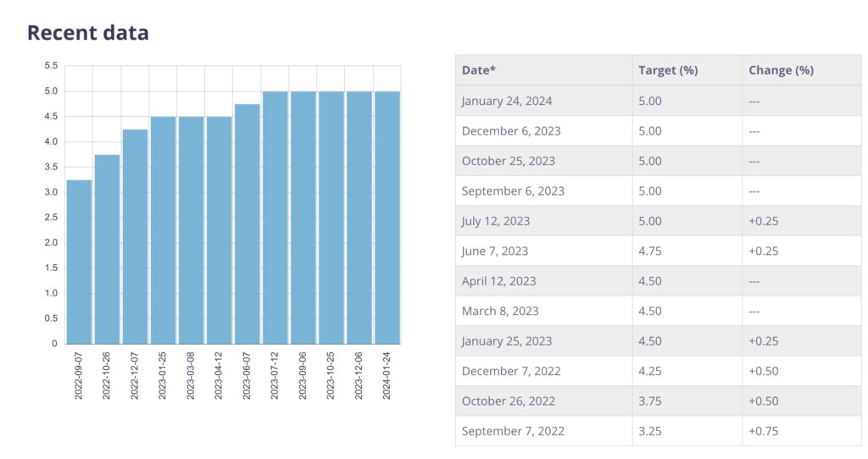Click the June 7, 2023 date cell
868x459 pixels.
tap(495, 251)
